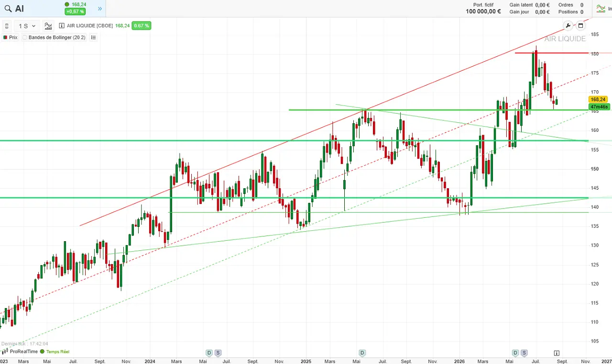Click the D dividend marker near Mai 2025
The width and height of the screenshot is (612, 364).
[x=362, y=353]
